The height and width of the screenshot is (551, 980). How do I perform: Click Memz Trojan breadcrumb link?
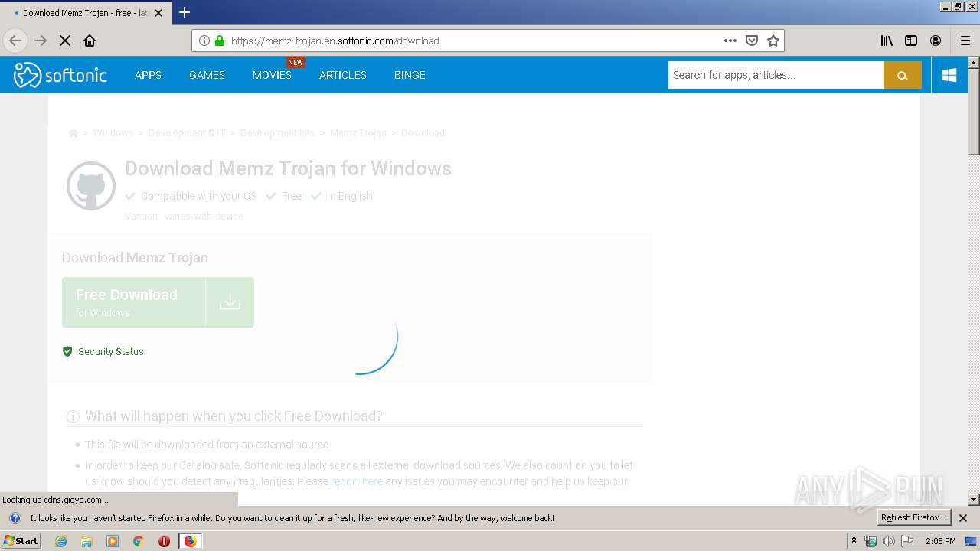coord(358,133)
